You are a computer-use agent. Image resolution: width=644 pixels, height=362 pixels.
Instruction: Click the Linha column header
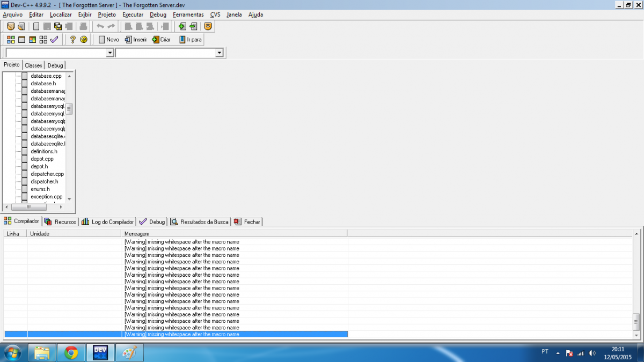(16, 234)
